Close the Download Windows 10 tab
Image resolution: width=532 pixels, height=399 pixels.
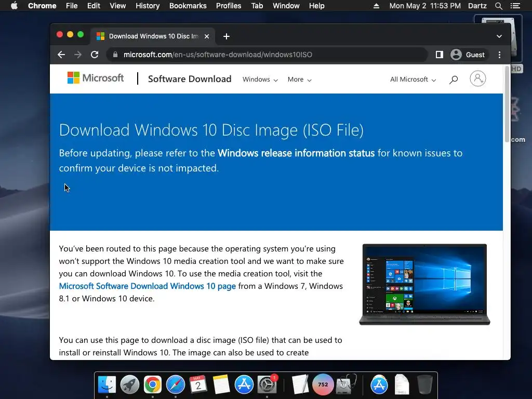tap(207, 36)
